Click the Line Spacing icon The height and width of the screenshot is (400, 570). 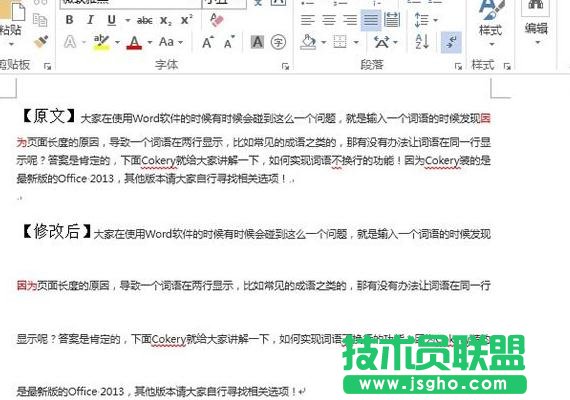(x=422, y=20)
